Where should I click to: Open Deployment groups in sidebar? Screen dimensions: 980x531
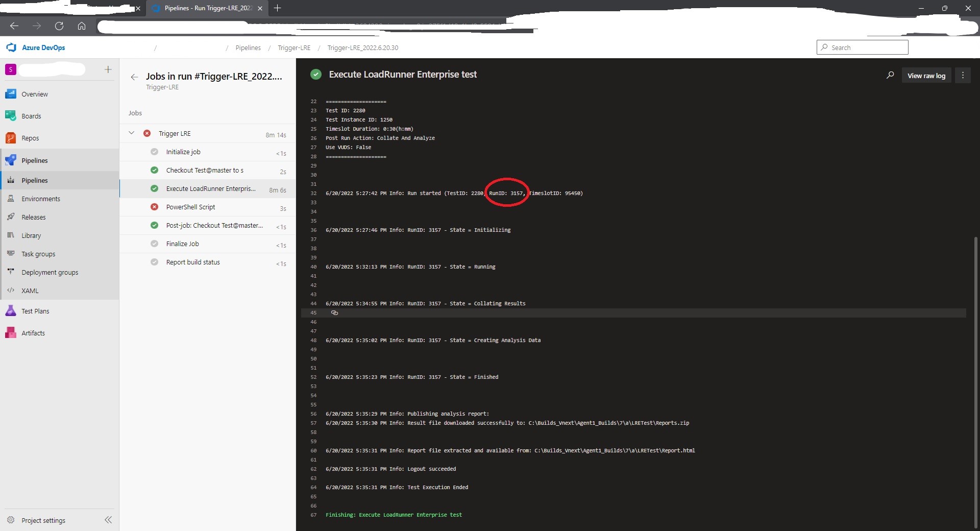(x=60, y=272)
